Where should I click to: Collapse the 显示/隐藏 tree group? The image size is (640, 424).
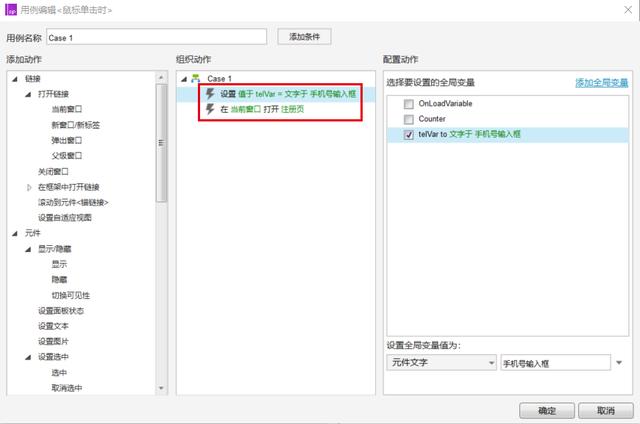tap(28, 249)
